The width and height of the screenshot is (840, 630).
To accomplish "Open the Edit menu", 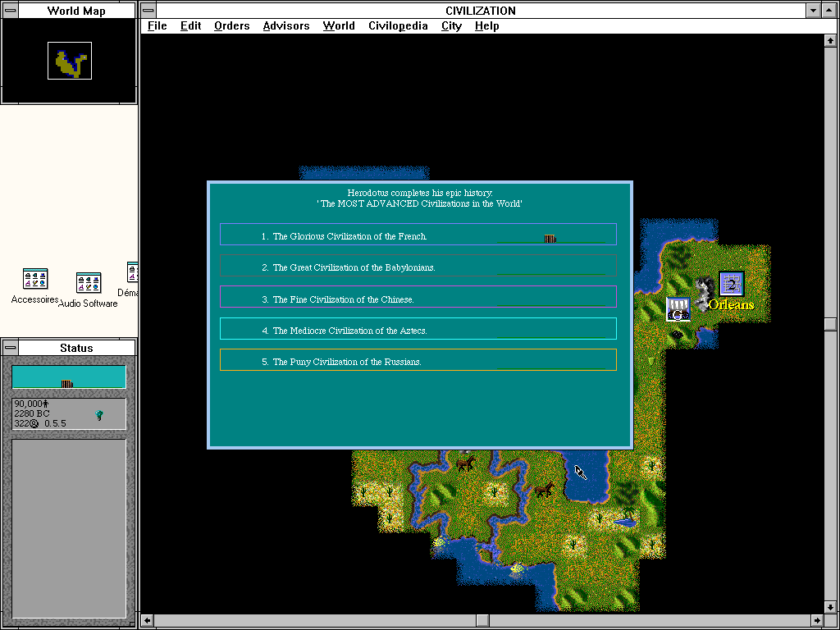I will click(x=190, y=25).
